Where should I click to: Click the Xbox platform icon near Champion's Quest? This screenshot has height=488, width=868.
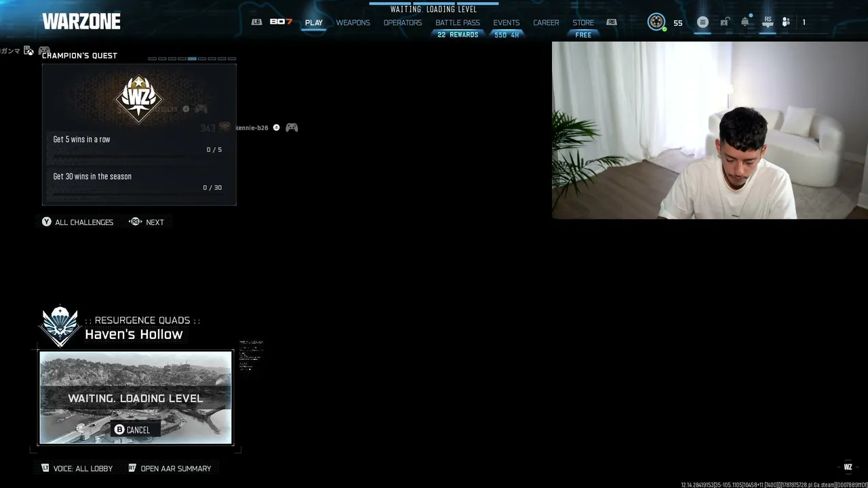pos(28,51)
